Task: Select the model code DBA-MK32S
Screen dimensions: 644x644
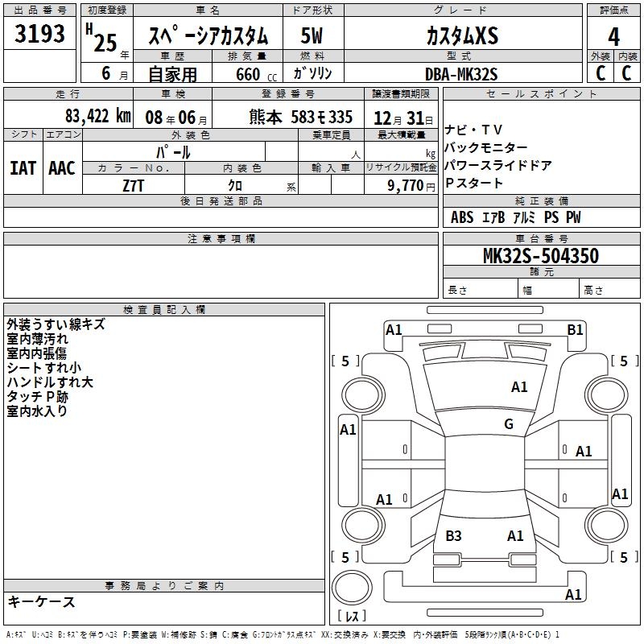Action: [x=462, y=74]
